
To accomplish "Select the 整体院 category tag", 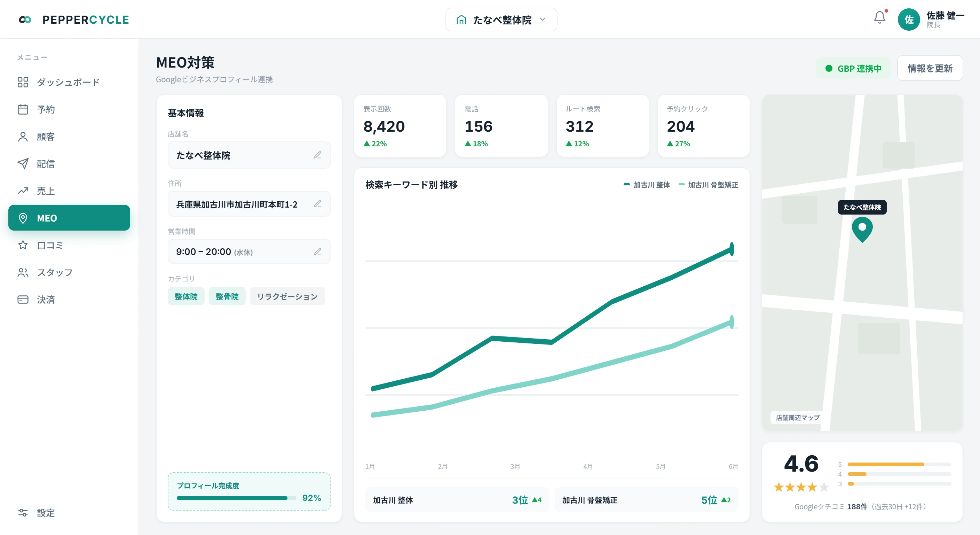I will 186,296.
